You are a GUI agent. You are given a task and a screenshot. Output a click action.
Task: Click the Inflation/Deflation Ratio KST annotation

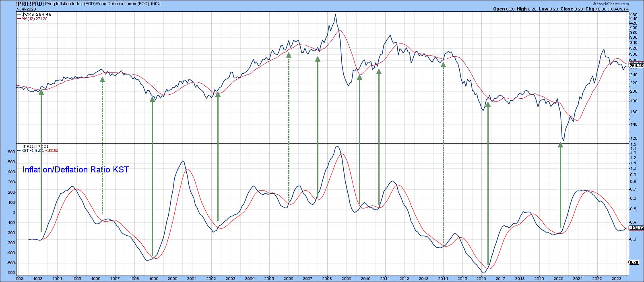point(75,170)
